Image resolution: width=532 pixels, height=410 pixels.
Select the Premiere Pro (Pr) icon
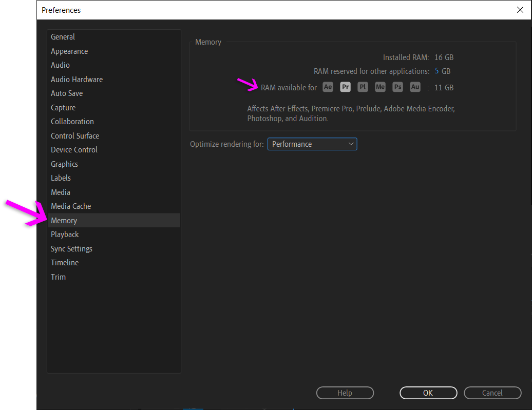click(345, 87)
